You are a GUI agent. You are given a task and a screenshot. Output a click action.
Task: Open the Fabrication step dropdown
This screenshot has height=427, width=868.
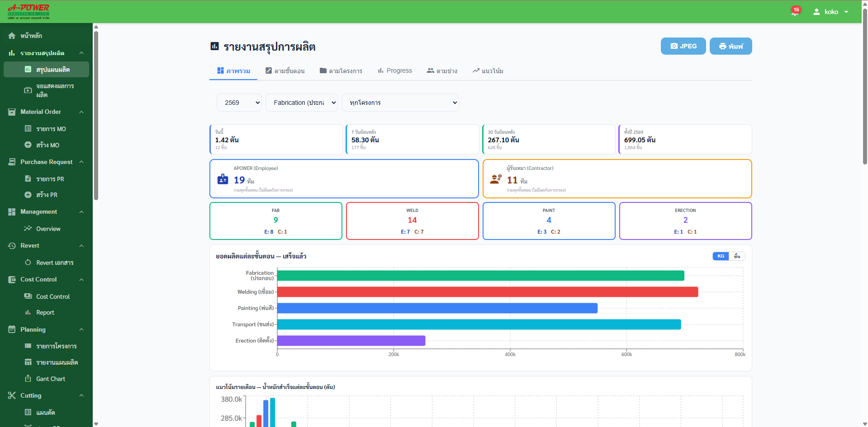pos(302,103)
